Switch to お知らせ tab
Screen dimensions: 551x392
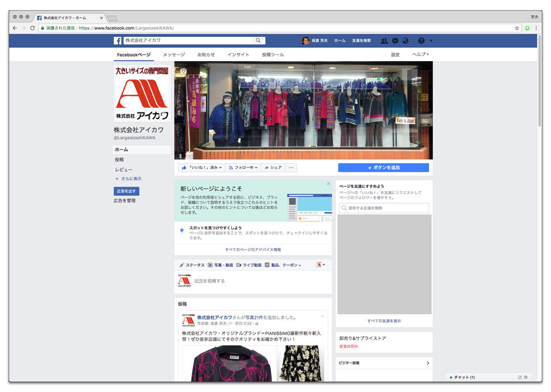[206, 55]
